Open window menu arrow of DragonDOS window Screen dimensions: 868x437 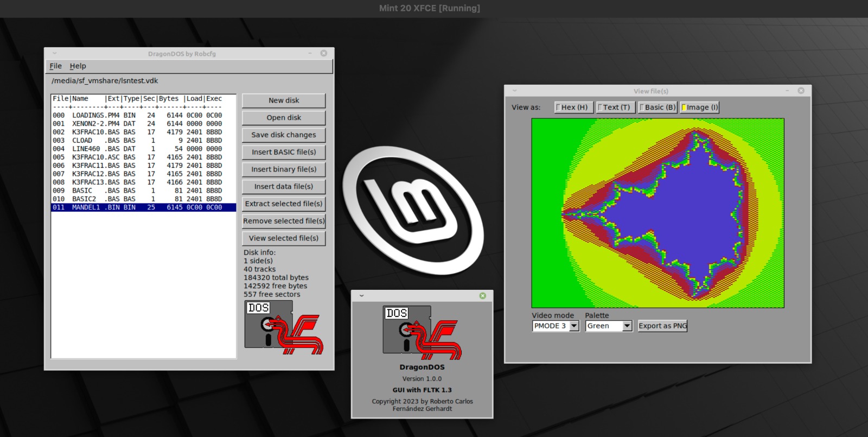tap(54, 53)
